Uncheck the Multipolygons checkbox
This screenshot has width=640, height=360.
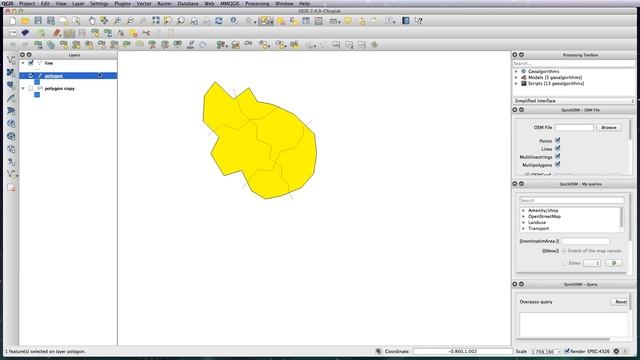pos(558,164)
